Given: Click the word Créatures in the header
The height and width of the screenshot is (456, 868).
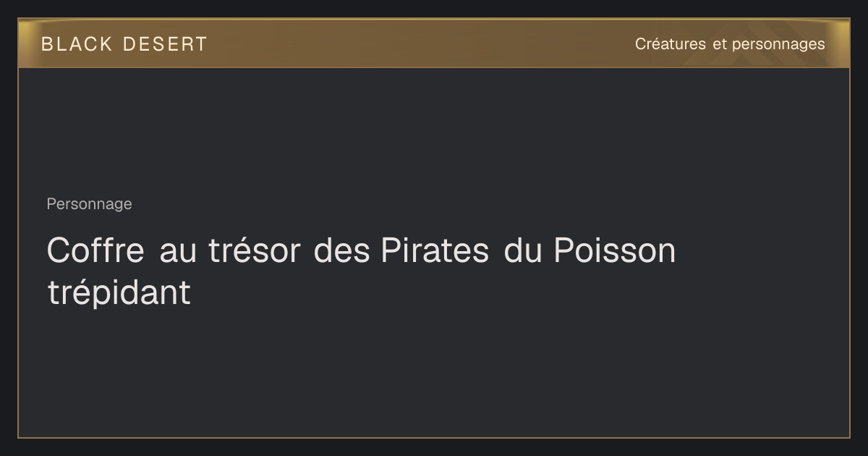Looking at the screenshot, I should pyautogui.click(x=671, y=44).
